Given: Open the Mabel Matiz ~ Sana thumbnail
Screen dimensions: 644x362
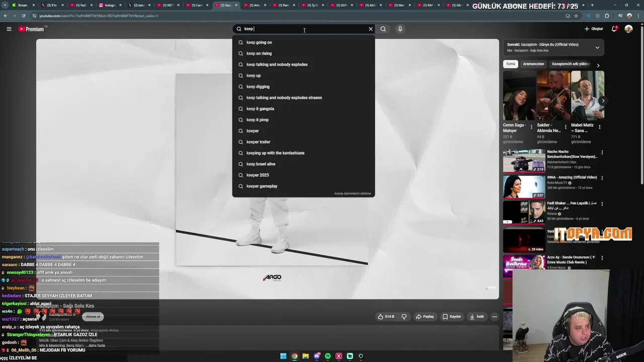Looking at the screenshot, I should [588, 96].
